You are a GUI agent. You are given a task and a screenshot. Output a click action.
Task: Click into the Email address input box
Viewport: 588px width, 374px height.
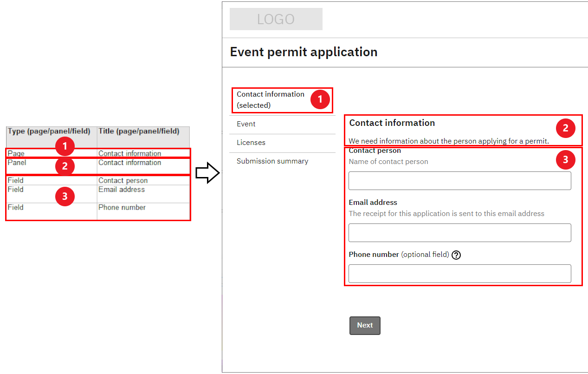[459, 233]
